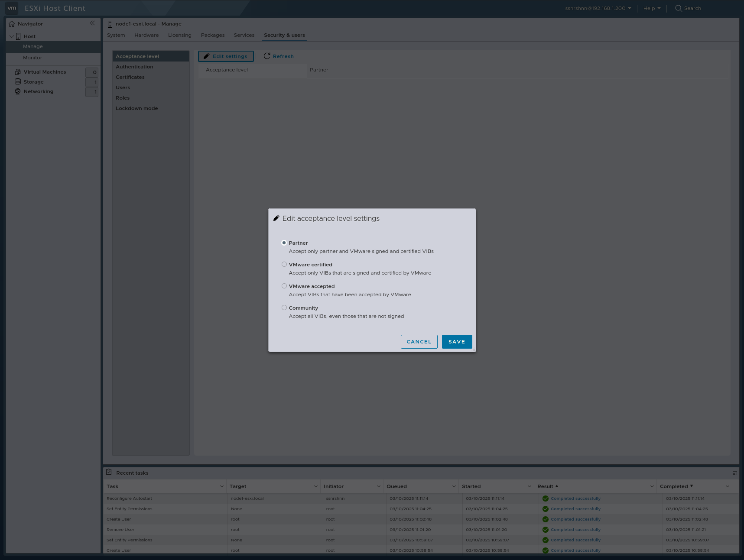This screenshot has width=744, height=560.
Task: Click the Refresh icon above the acceptance level
Action: (x=267, y=56)
